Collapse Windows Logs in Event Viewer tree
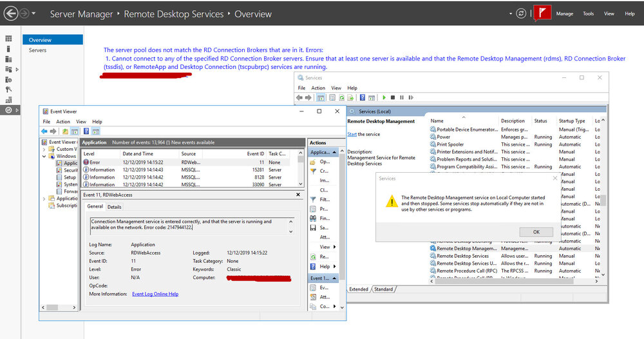The image size is (644, 339). tap(44, 156)
